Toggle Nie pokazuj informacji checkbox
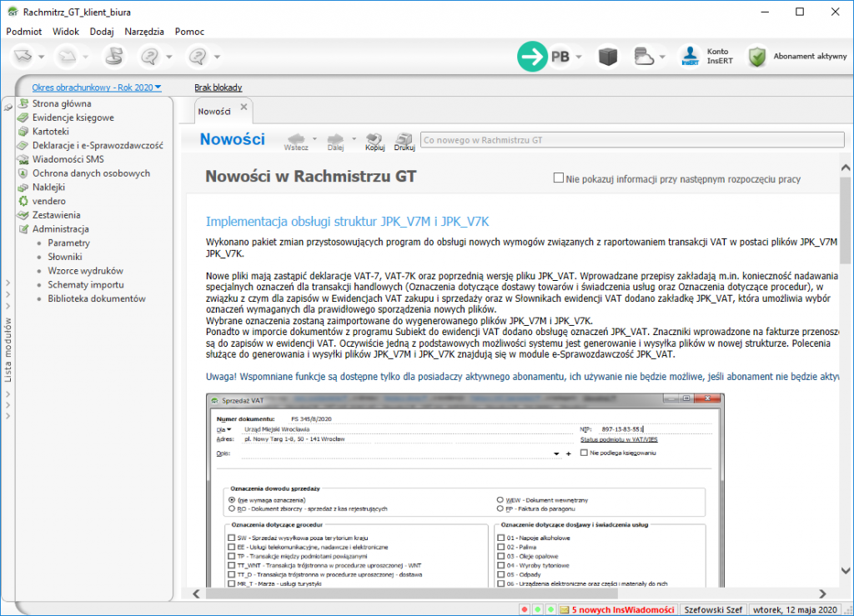 558,178
